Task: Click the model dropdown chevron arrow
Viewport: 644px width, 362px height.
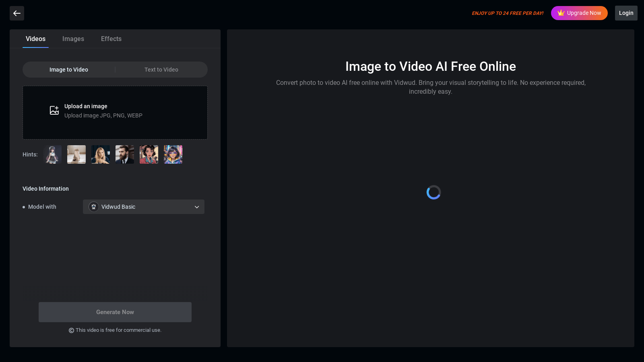Action: tap(197, 207)
